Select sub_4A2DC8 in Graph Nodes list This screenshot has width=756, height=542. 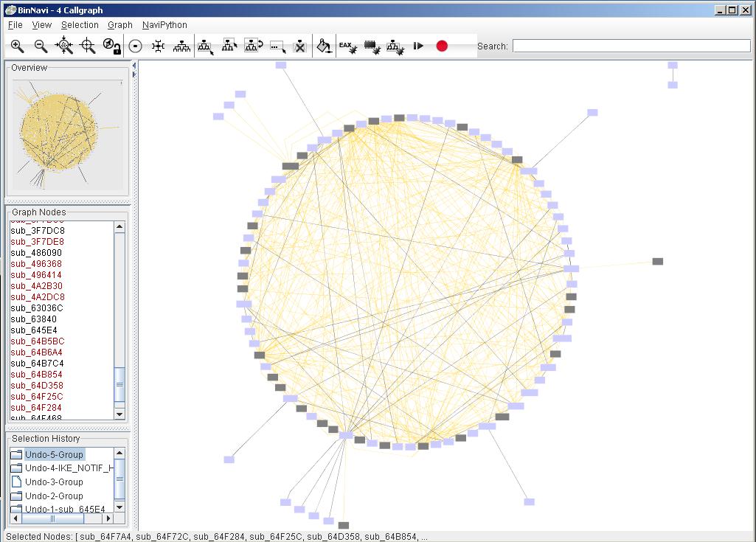click(38, 297)
